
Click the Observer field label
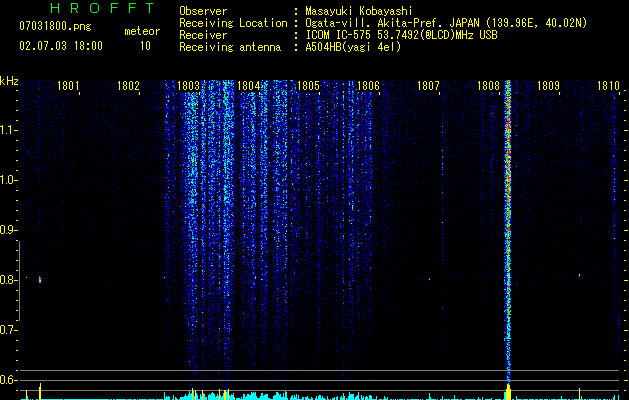click(203, 11)
